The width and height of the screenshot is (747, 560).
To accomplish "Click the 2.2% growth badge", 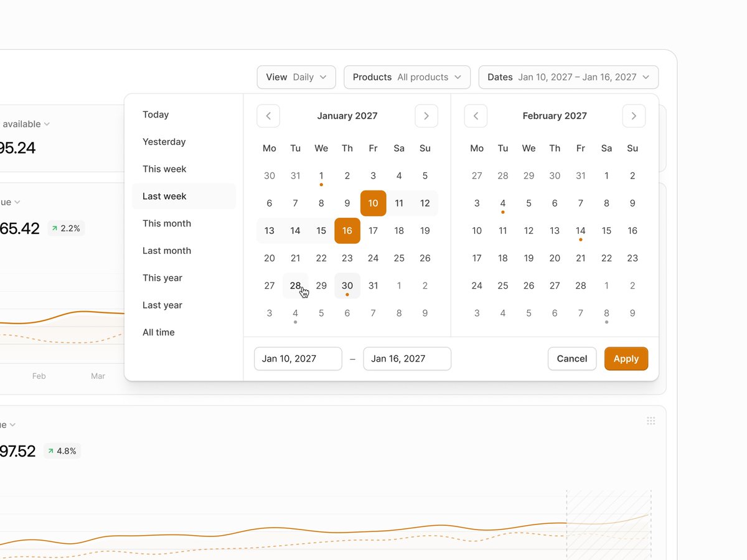I will (66, 228).
